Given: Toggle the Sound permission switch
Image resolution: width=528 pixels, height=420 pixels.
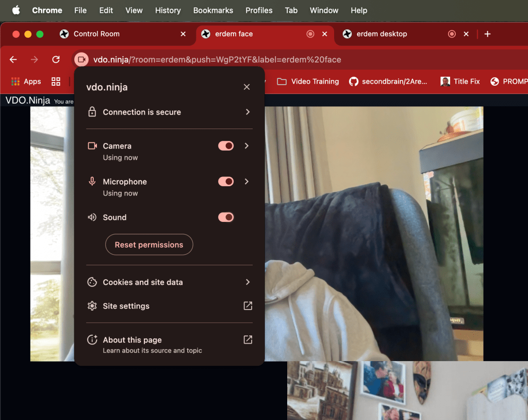Looking at the screenshot, I should coord(226,217).
